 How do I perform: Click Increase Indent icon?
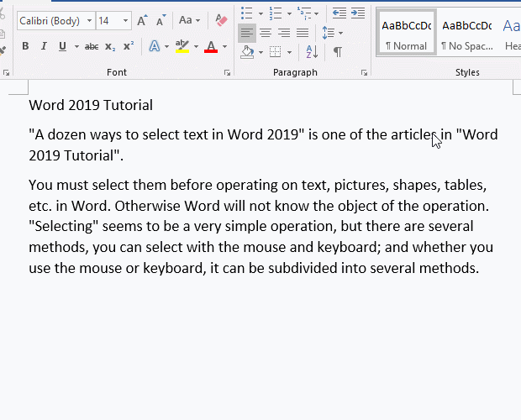point(358,13)
